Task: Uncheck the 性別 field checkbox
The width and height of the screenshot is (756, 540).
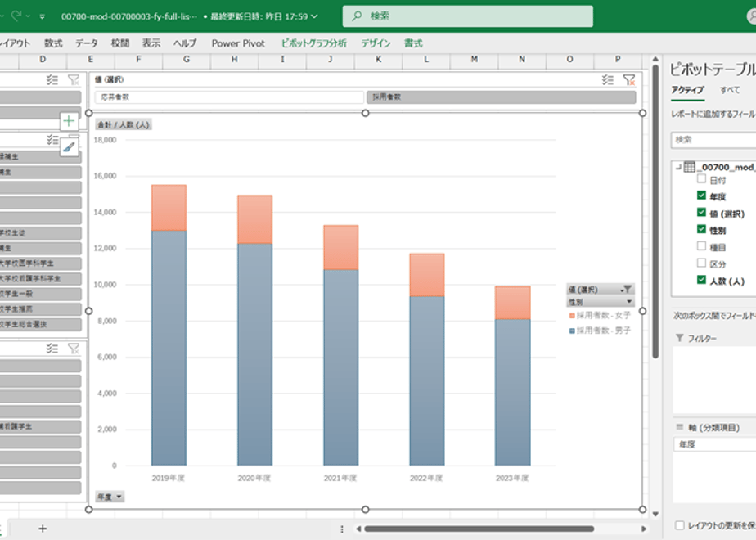Action: pyautogui.click(x=701, y=229)
